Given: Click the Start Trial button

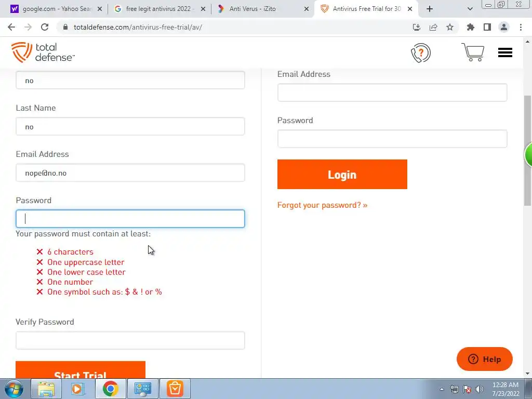Looking at the screenshot, I should (81, 370).
